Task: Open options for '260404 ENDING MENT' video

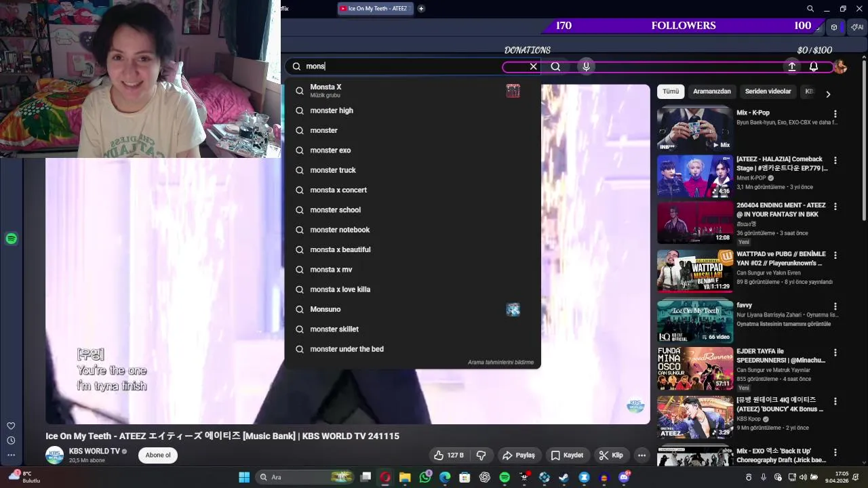Action: click(x=835, y=207)
